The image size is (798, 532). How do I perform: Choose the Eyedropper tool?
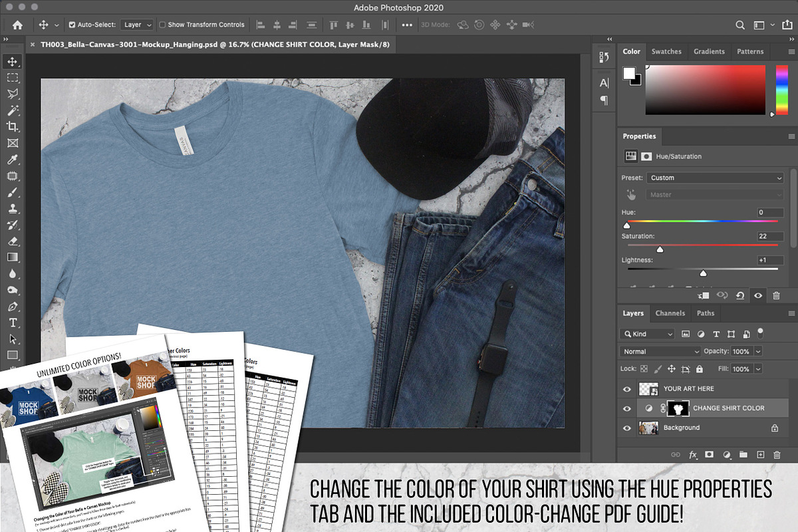coord(13,160)
